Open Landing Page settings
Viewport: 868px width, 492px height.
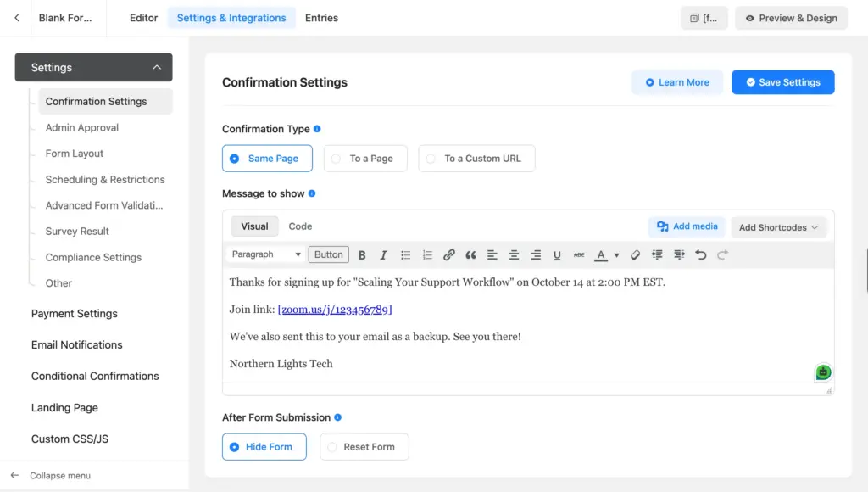[x=64, y=408]
